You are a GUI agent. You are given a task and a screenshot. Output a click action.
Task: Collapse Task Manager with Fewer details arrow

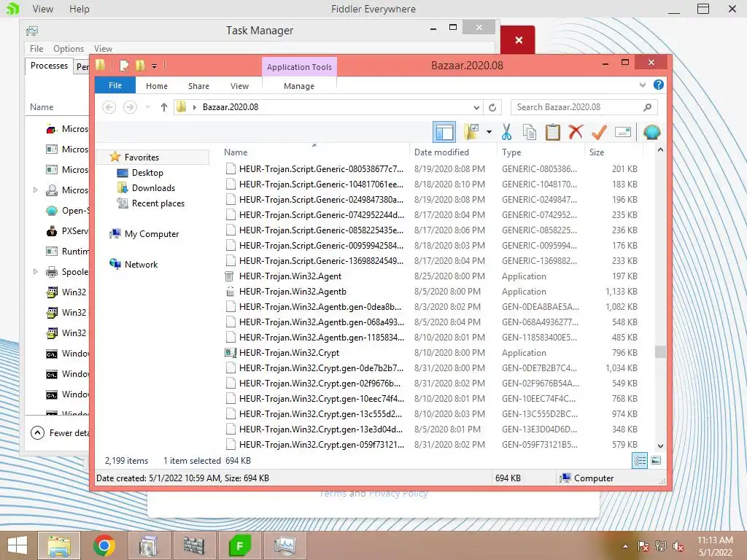37,432
